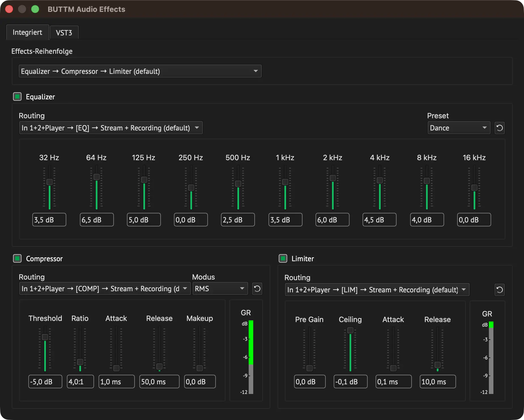
Task: Click the 16 kHz gain value field
Action: click(474, 220)
